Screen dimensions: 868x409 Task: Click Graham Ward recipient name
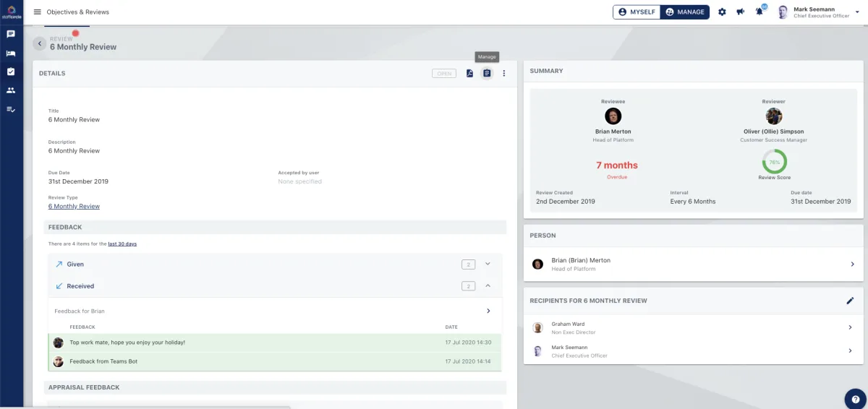tap(568, 324)
